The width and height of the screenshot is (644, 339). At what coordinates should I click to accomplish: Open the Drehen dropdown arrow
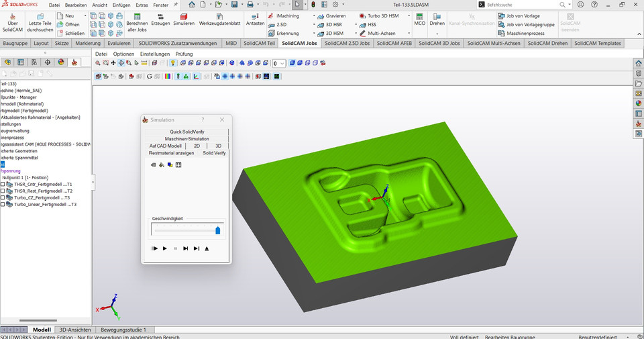[437, 34]
